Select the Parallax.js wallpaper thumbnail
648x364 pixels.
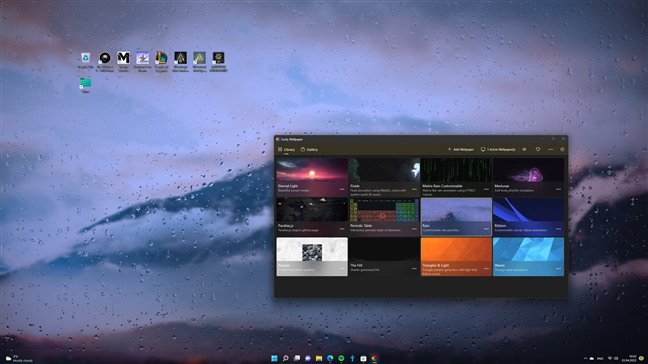click(312, 216)
